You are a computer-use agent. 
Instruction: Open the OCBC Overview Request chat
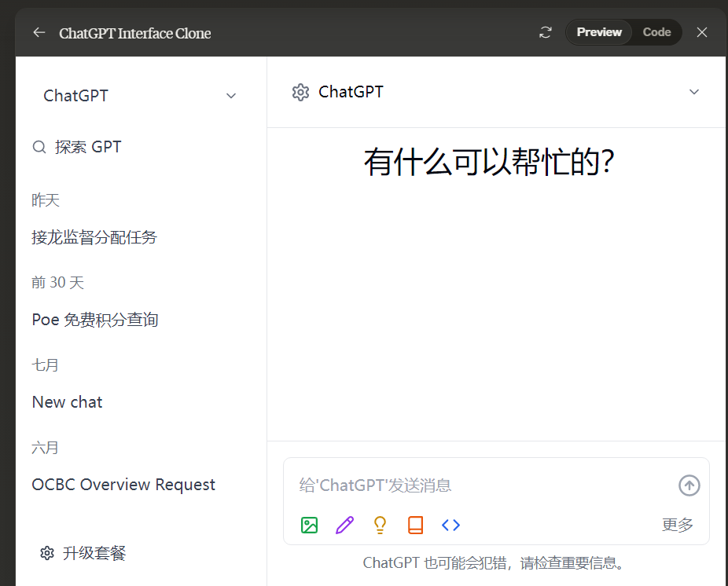[123, 485]
